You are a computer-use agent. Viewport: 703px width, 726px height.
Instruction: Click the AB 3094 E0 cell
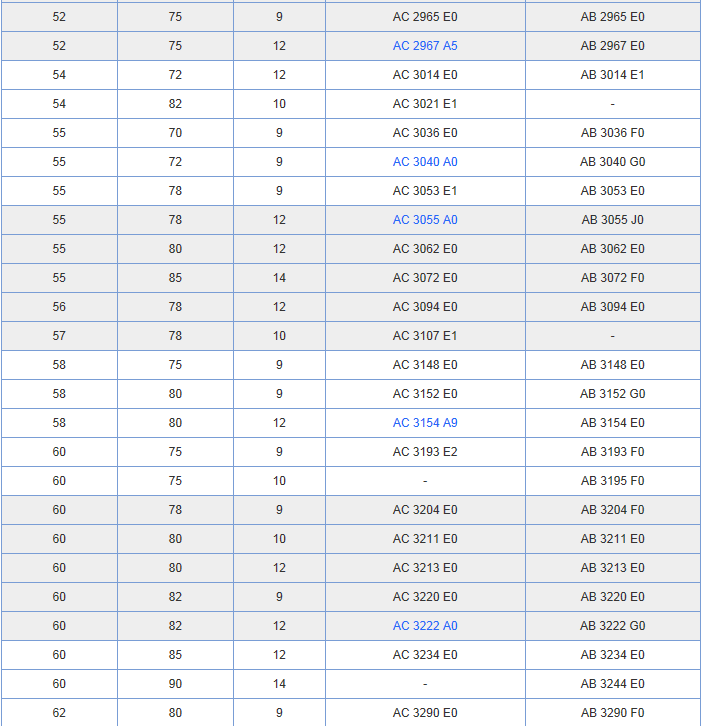coord(612,307)
